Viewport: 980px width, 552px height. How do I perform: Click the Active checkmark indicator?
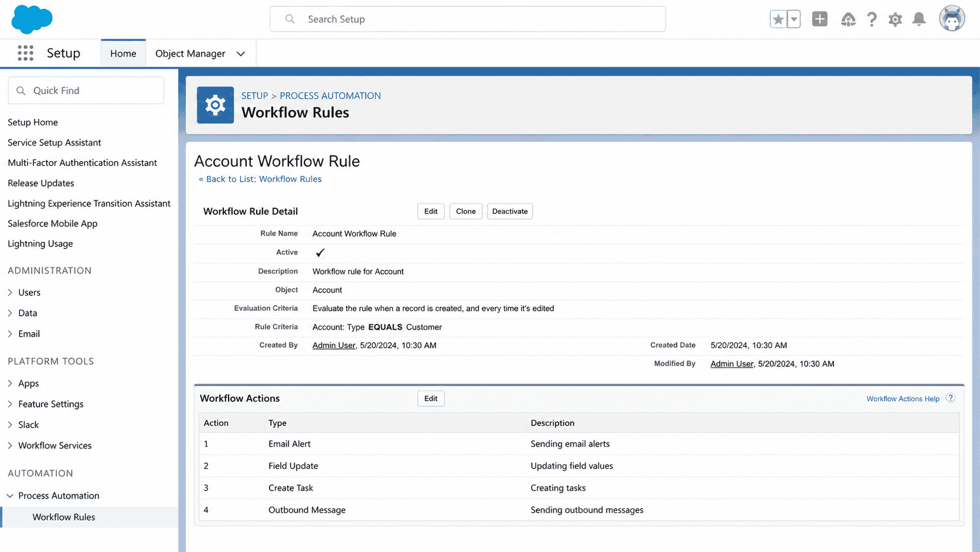(x=320, y=252)
